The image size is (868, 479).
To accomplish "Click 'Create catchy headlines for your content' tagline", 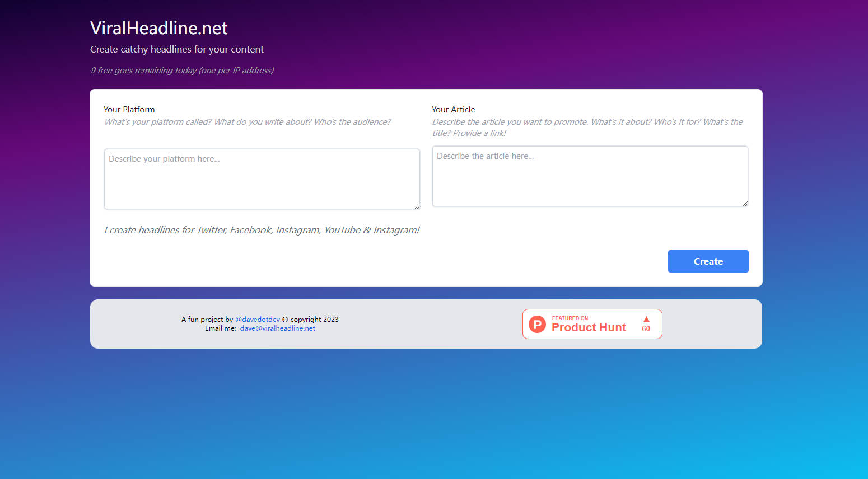I will pyautogui.click(x=177, y=49).
